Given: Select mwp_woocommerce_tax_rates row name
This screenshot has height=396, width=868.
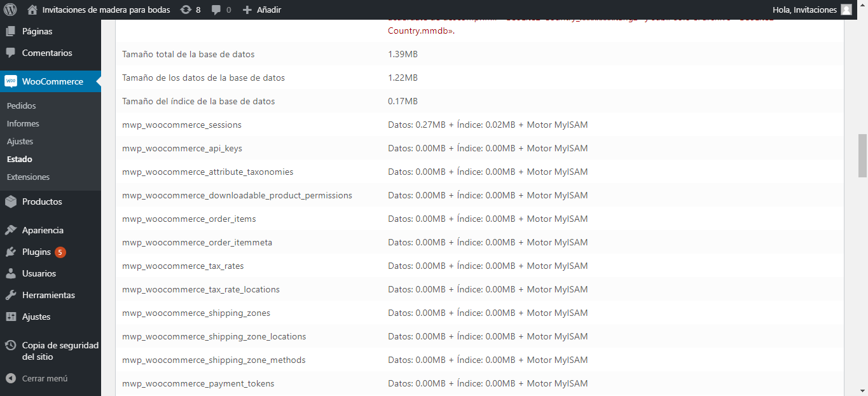Looking at the screenshot, I should coord(183,266).
